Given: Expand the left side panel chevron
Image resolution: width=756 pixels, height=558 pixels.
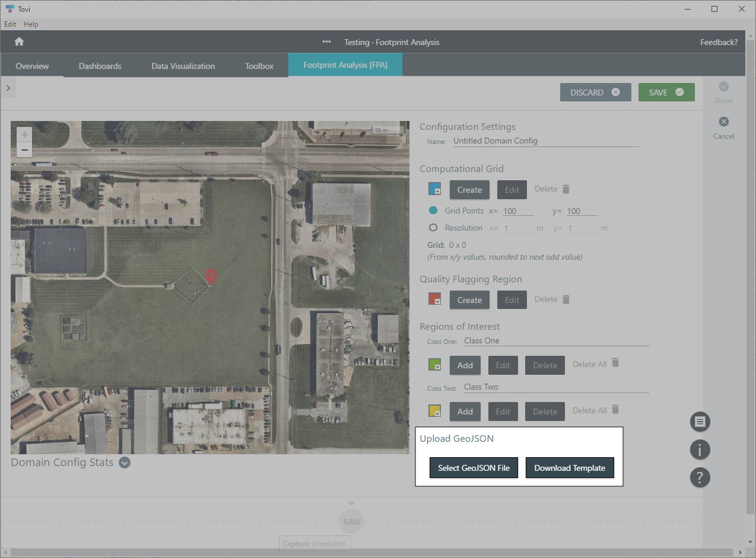Looking at the screenshot, I should point(8,87).
